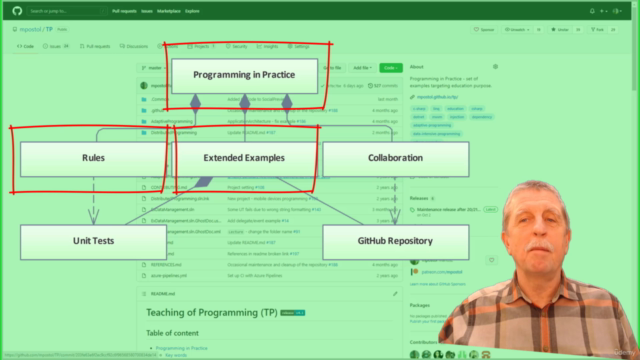Open the Releases section heading

pos(419,198)
